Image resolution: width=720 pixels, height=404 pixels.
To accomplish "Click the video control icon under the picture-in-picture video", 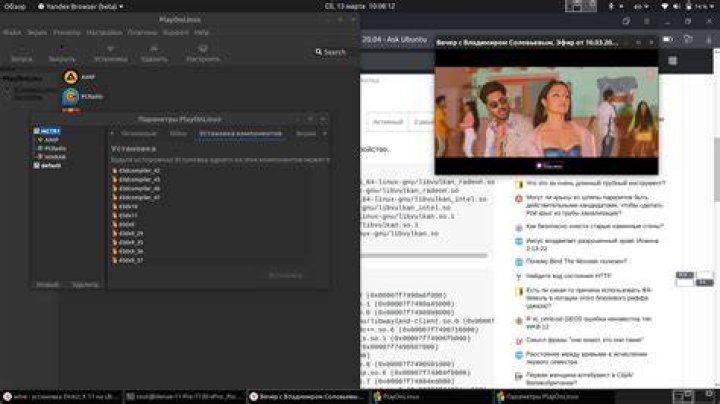I will (539, 166).
